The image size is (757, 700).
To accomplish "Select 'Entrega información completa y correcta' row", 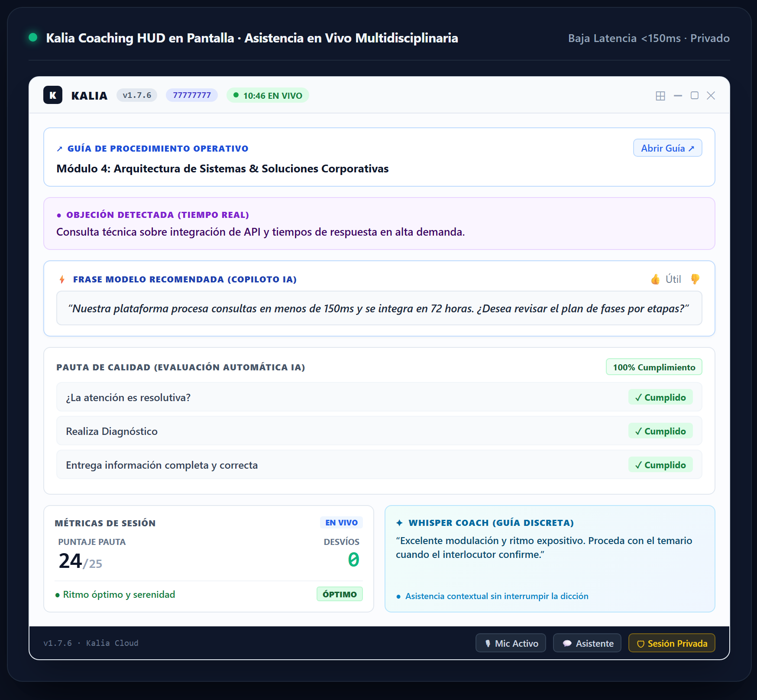I will tap(379, 465).
